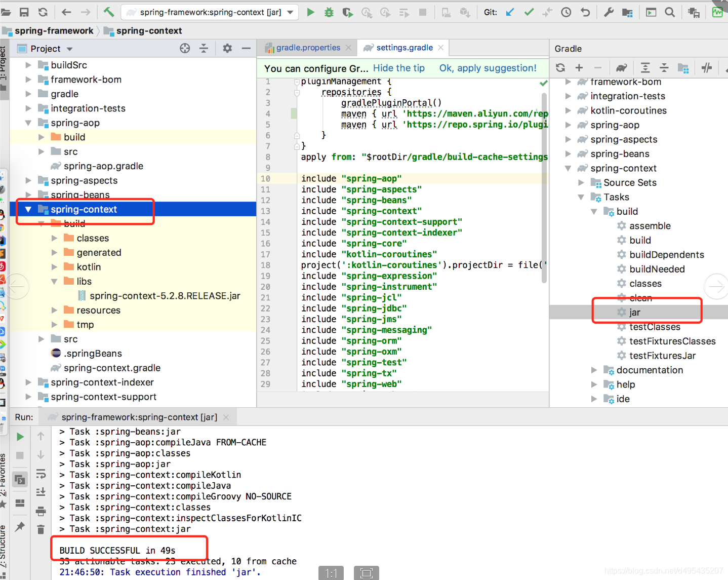Print Run console output

(x=41, y=511)
